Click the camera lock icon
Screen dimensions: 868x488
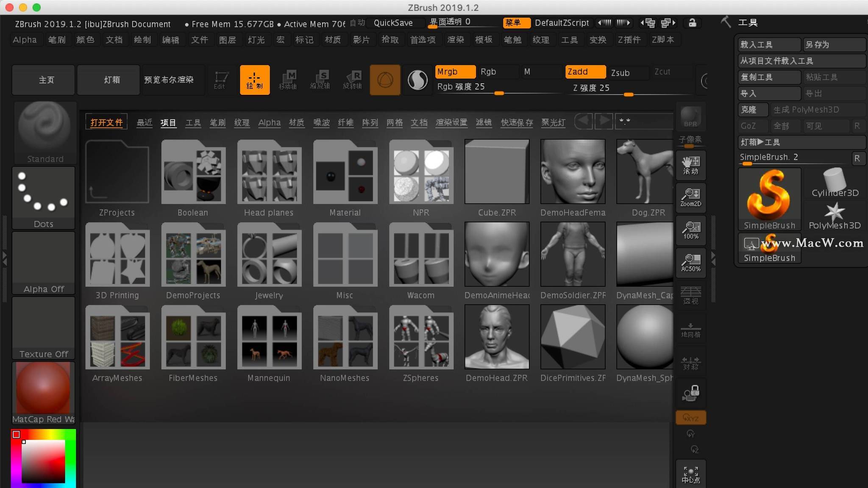point(691,393)
